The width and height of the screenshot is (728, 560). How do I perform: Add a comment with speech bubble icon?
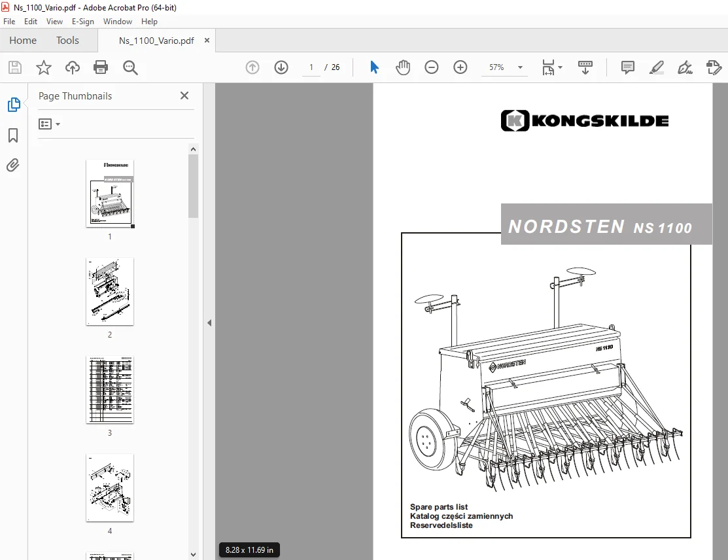coord(628,67)
